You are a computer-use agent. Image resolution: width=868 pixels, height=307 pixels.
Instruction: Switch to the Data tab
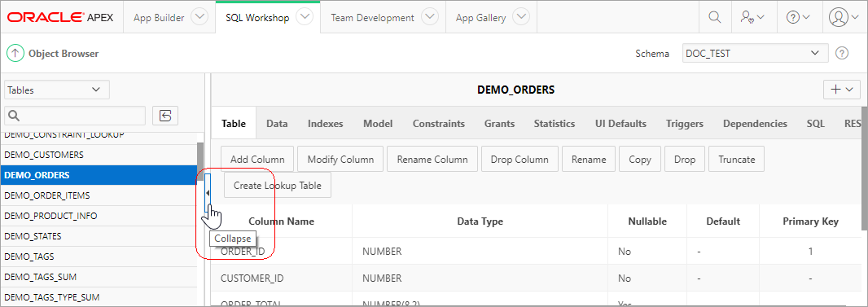[x=277, y=123]
